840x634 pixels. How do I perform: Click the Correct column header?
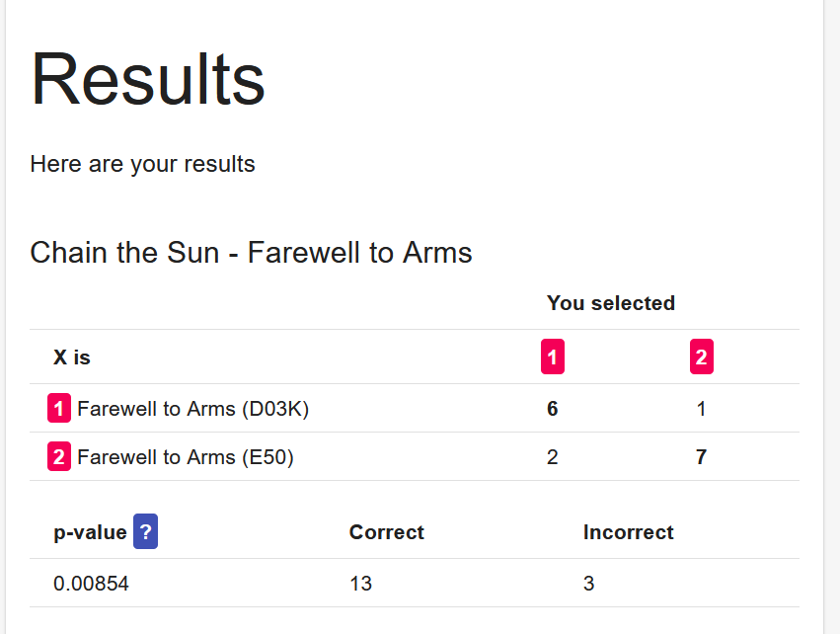[x=386, y=532]
